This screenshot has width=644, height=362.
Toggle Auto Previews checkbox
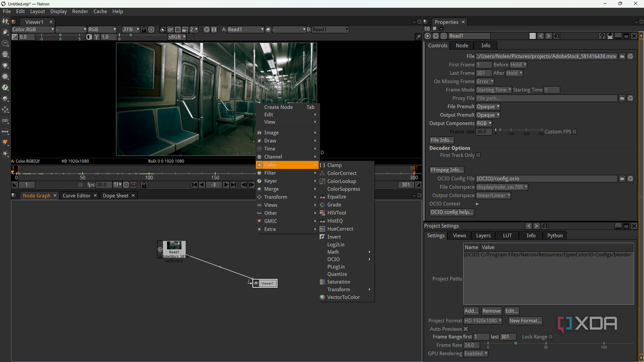coord(466,329)
